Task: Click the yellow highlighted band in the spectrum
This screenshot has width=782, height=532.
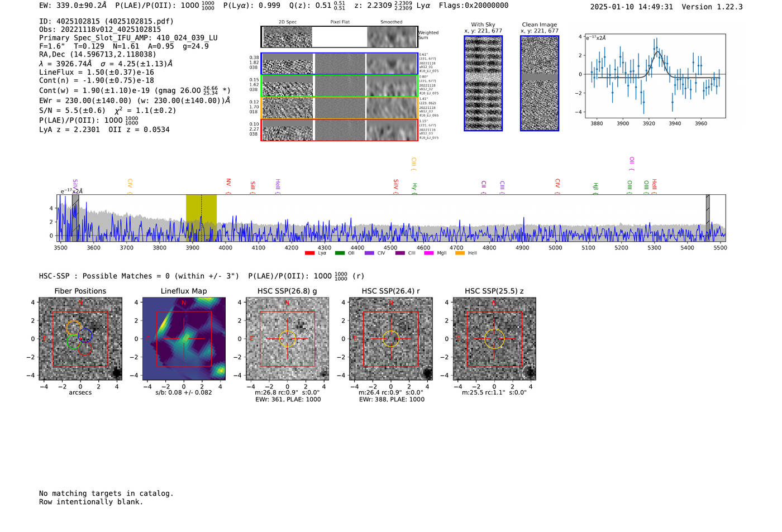Action: pyautogui.click(x=201, y=218)
